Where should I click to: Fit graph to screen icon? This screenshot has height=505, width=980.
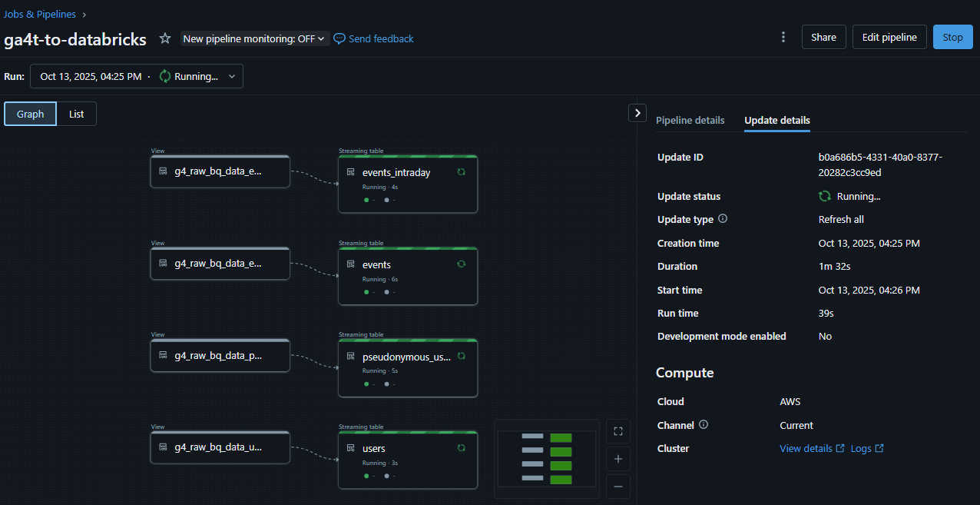point(618,431)
